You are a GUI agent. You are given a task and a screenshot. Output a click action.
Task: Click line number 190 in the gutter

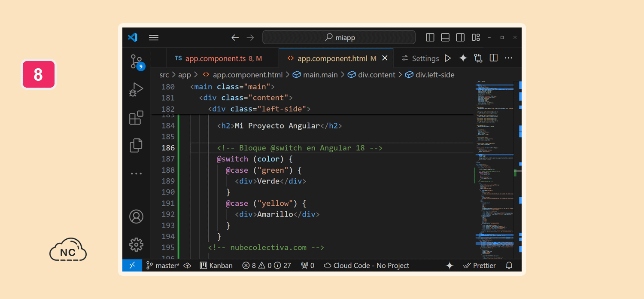pos(168,192)
